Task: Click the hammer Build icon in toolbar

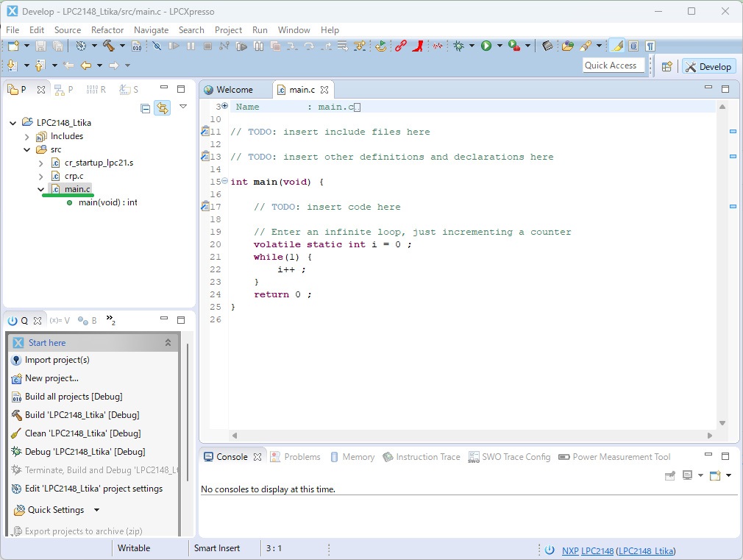Action: (x=108, y=46)
